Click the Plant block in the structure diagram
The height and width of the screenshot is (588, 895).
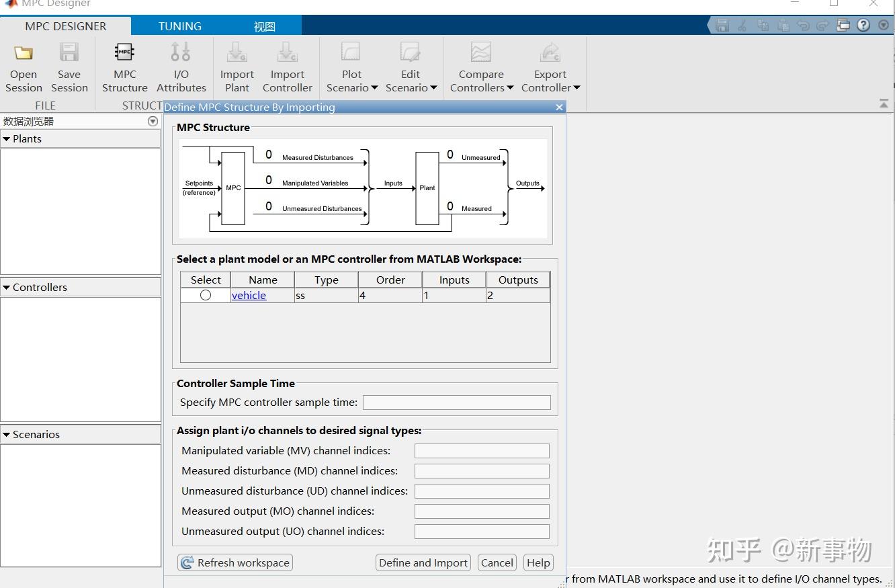coord(427,188)
